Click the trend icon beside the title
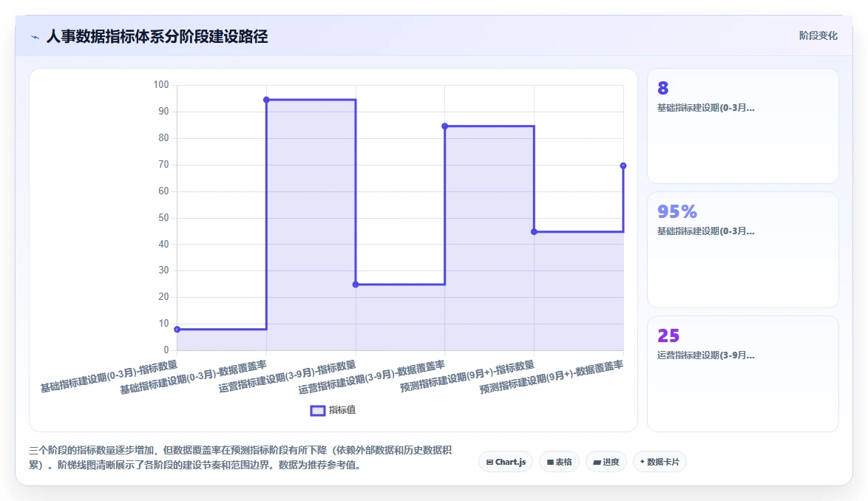The width and height of the screenshot is (868, 501). click(x=35, y=37)
